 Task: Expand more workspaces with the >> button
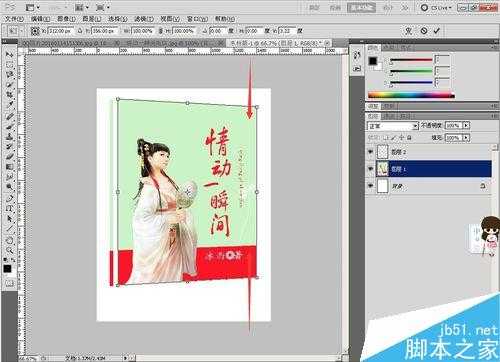405,7
